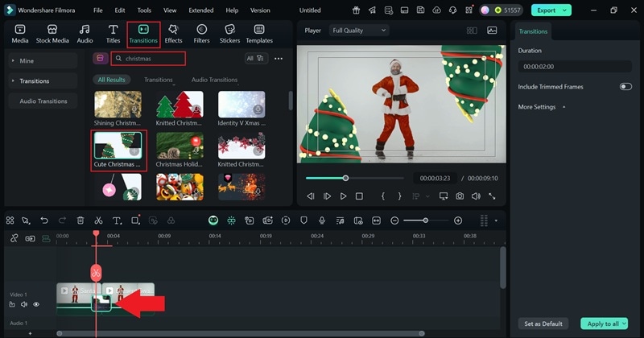Select the Identity V Xmas transition thumbnail

tap(242, 105)
